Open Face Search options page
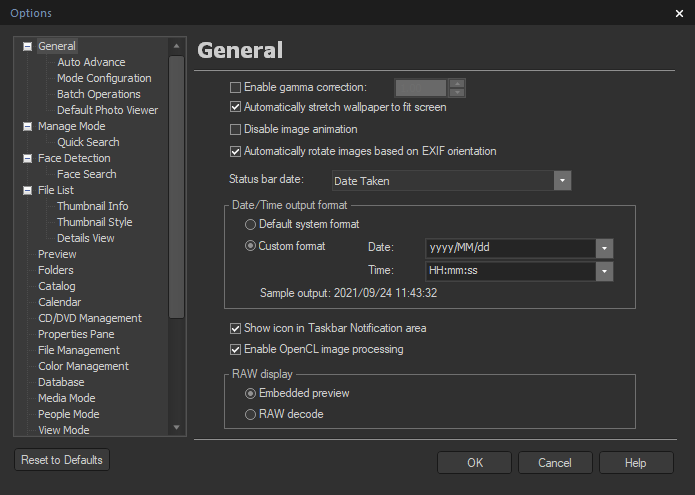The width and height of the screenshot is (695, 495). click(87, 174)
